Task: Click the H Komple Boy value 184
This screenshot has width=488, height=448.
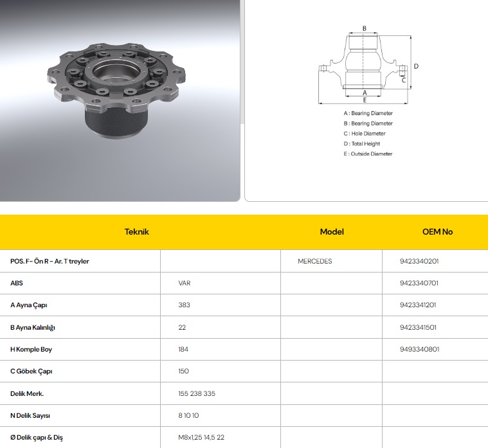Action: tap(183, 349)
